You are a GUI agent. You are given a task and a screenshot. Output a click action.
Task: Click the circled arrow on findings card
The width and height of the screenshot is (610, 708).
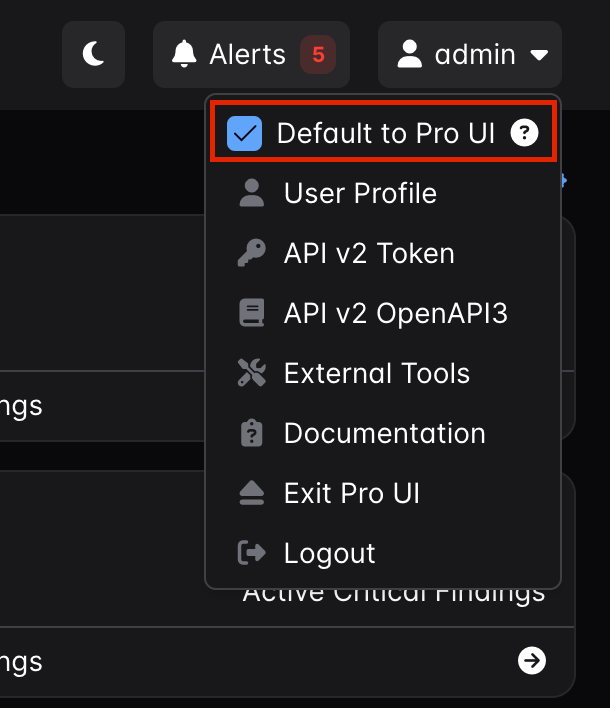(x=532, y=661)
